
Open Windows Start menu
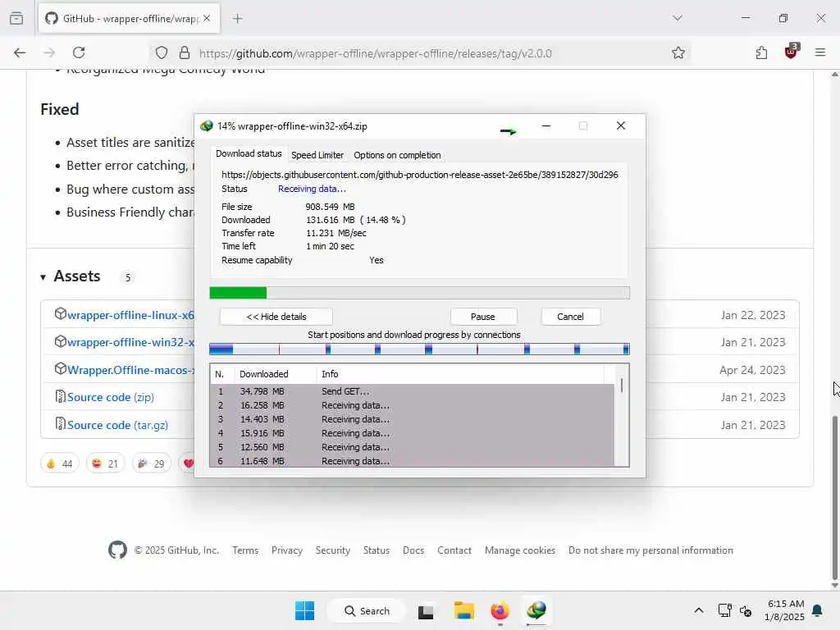pos(305,610)
